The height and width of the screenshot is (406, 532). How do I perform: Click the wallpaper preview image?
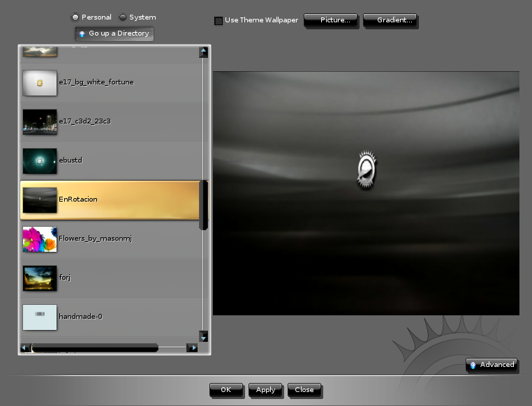tap(366, 193)
